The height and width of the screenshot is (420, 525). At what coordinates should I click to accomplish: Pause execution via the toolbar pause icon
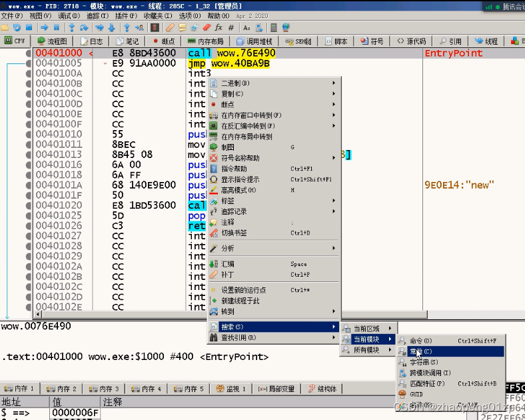click(57, 27)
